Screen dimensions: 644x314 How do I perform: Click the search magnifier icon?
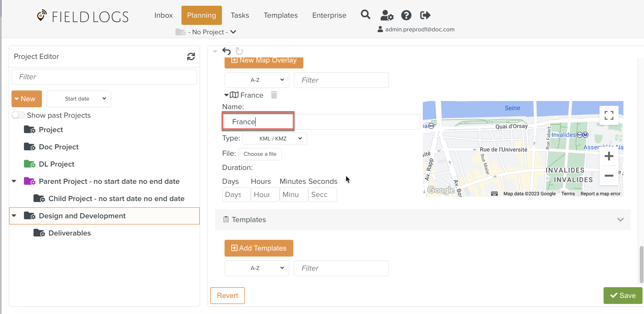click(x=365, y=15)
